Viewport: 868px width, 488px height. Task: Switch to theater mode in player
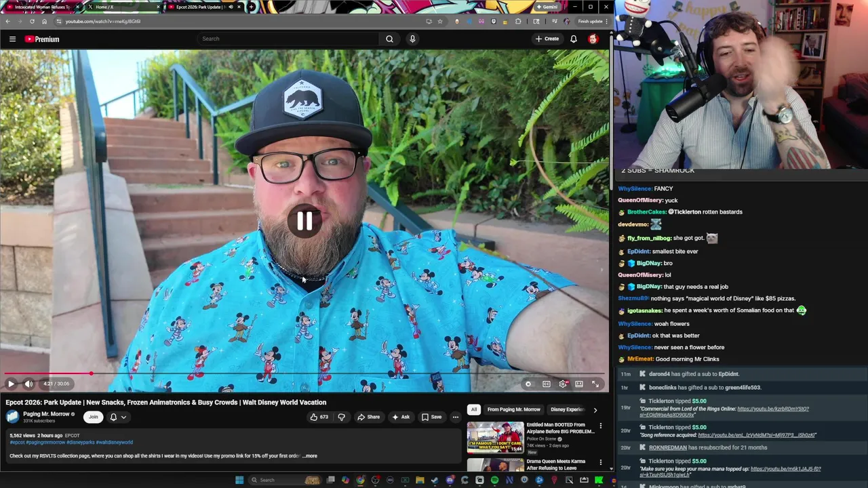(579, 384)
